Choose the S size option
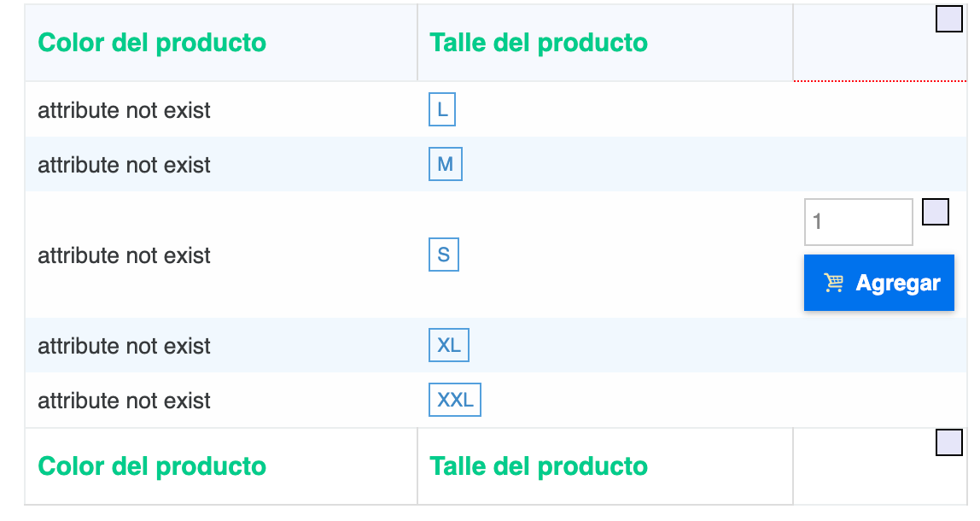Image resolution: width=980 pixels, height=521 pixels. tap(443, 255)
